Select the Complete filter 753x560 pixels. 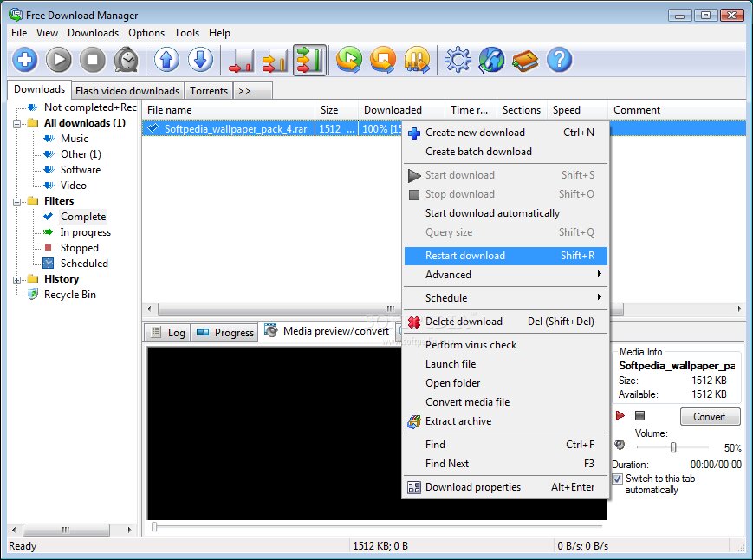click(x=83, y=217)
